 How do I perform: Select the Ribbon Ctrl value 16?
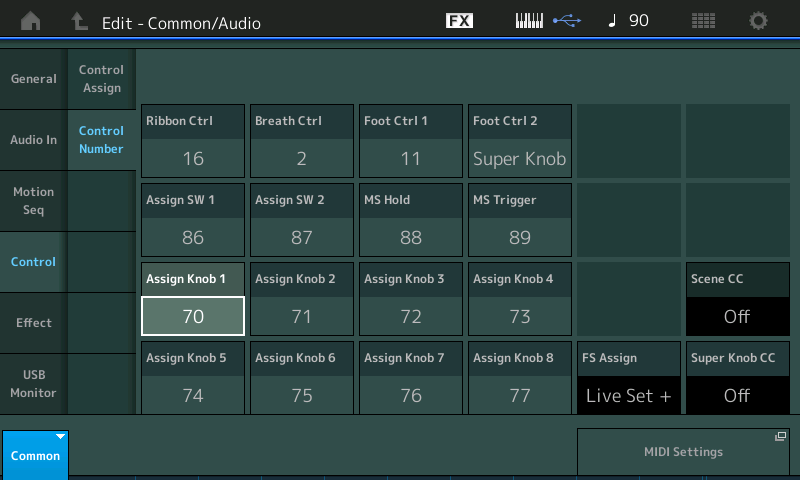coord(193,158)
